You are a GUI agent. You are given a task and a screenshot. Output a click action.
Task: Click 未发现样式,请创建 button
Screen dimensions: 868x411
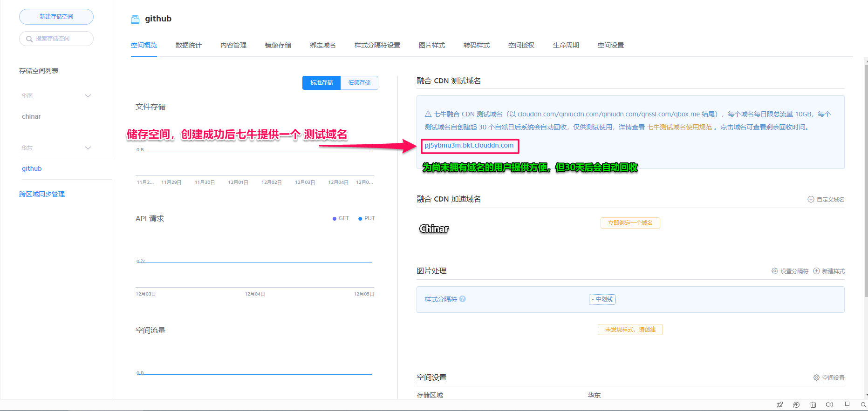tap(630, 330)
